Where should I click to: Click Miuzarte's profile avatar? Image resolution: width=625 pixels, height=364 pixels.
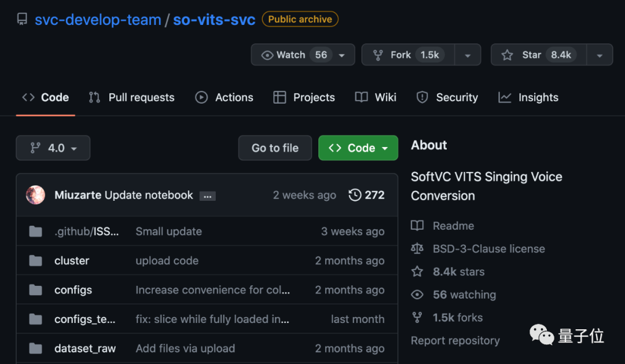tap(36, 195)
